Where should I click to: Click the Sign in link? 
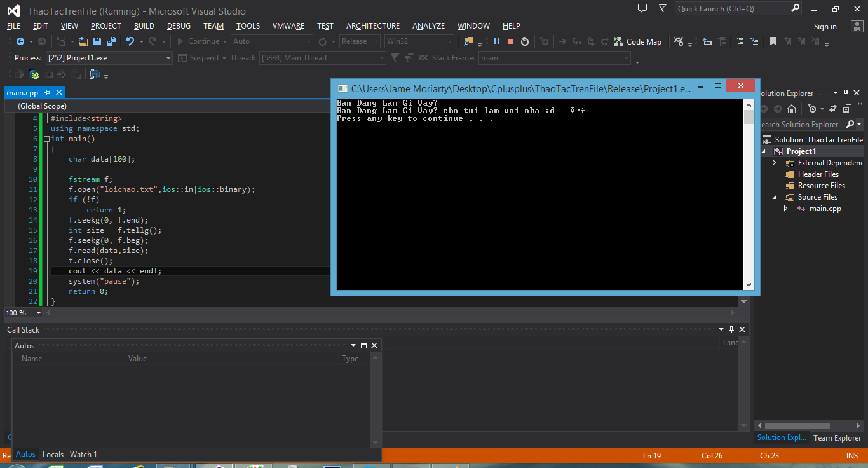(825, 27)
